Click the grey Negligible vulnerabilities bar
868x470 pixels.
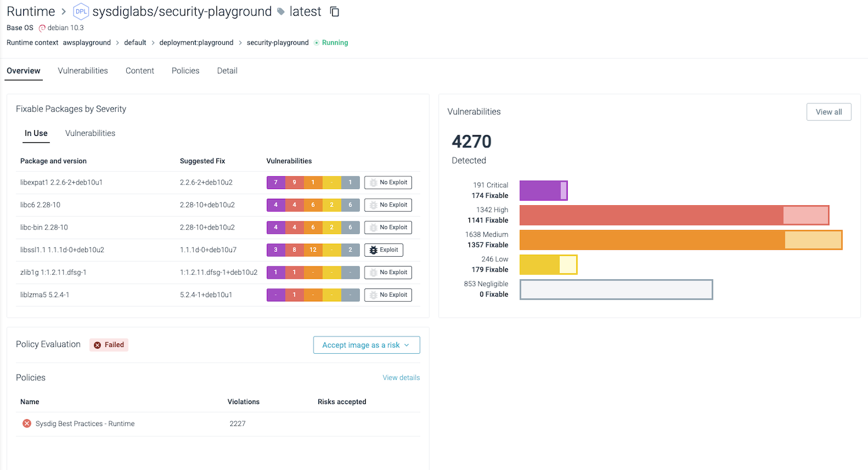[616, 290]
